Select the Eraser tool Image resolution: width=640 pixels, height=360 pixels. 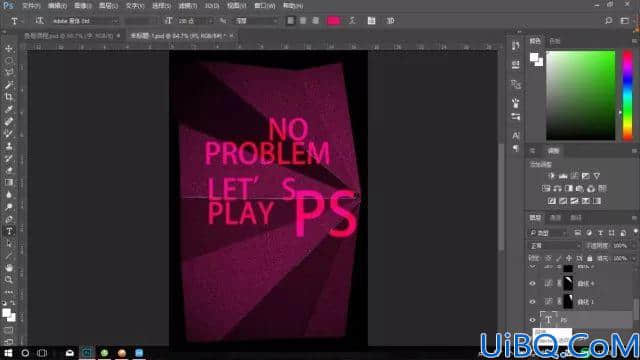tap(9, 171)
